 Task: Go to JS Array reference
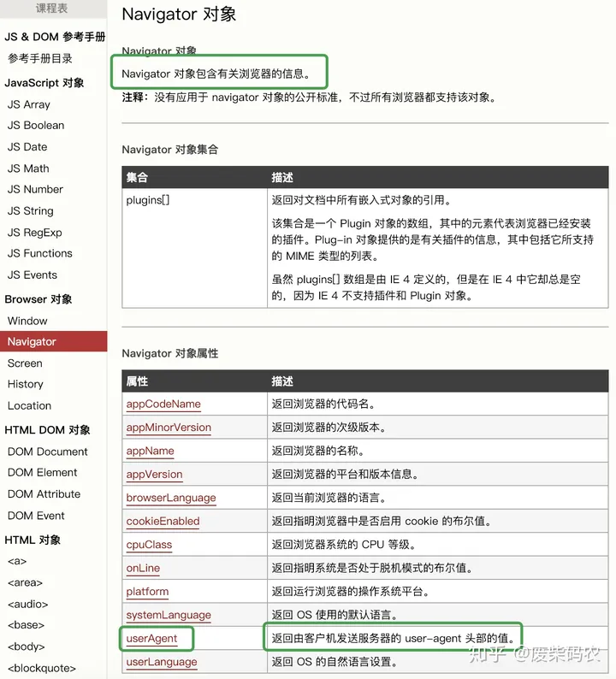[29, 104]
